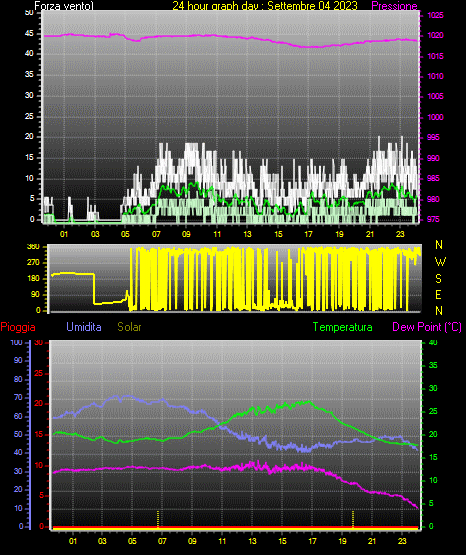Viewport: 466px width, 555px height.
Task: Click the N compass label at top
Action: (439, 245)
